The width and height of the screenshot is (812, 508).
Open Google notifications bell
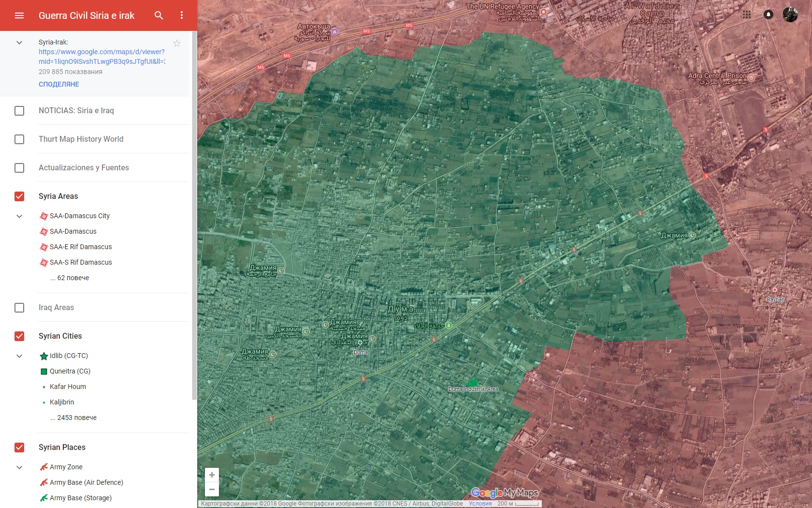click(x=768, y=15)
